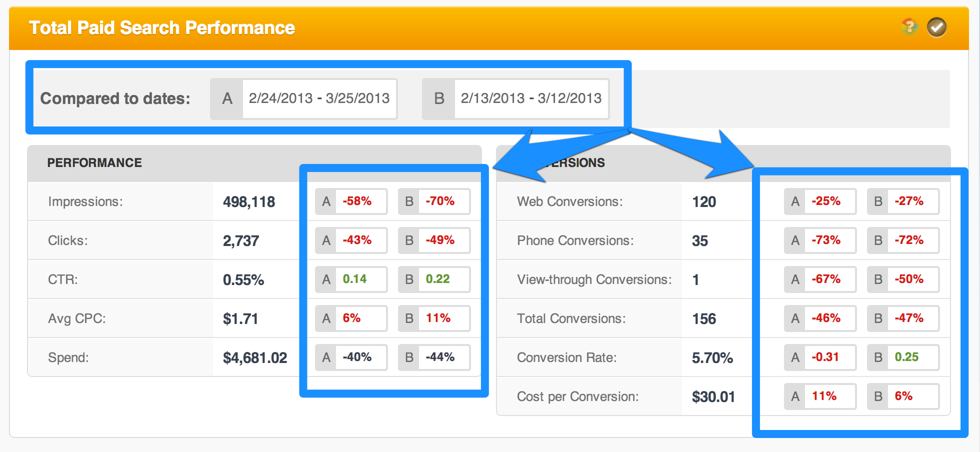Screen dimensions: 980x452
Task: Click the PERFORMANCE section header
Action: click(94, 163)
